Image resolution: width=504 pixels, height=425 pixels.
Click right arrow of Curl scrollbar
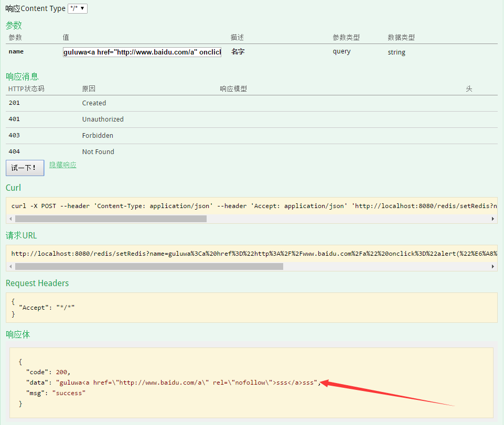[493, 219]
